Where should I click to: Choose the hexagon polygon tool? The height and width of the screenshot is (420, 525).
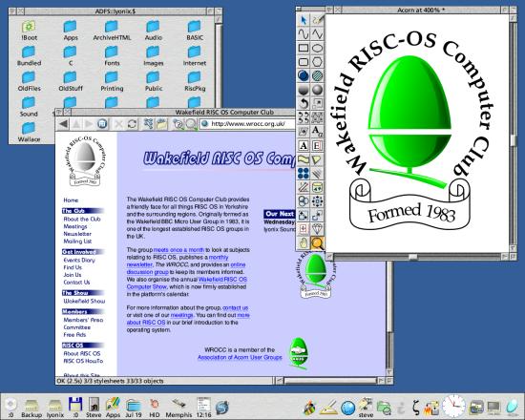click(317, 62)
